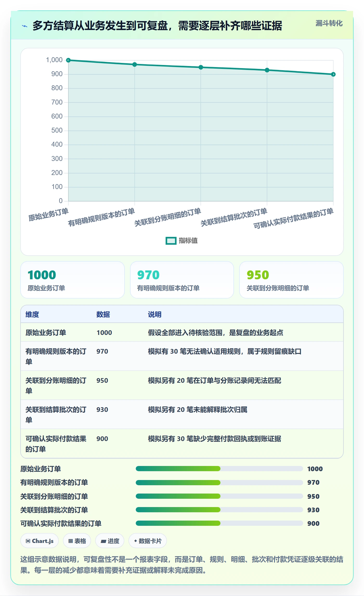This screenshot has height=596, width=364.
Task: Click the description 假设全部进入待核验范围，是复盘的业务起点
Action: 216,333
